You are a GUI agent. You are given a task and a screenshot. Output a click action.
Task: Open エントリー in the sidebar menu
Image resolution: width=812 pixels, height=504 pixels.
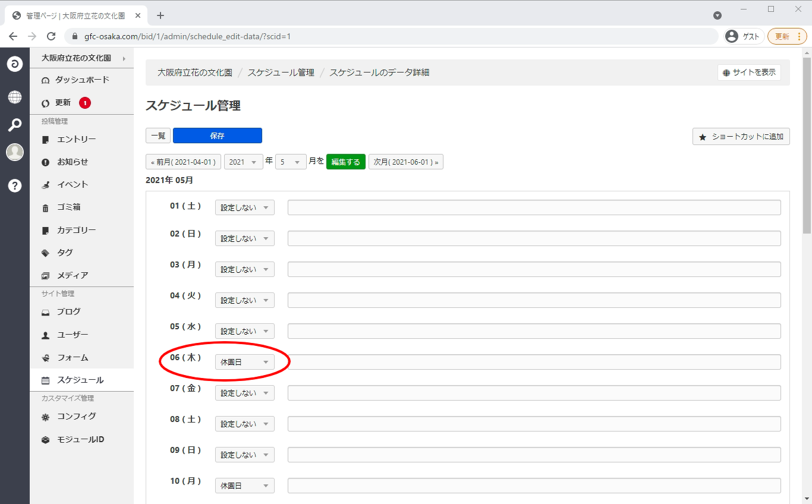tap(76, 139)
